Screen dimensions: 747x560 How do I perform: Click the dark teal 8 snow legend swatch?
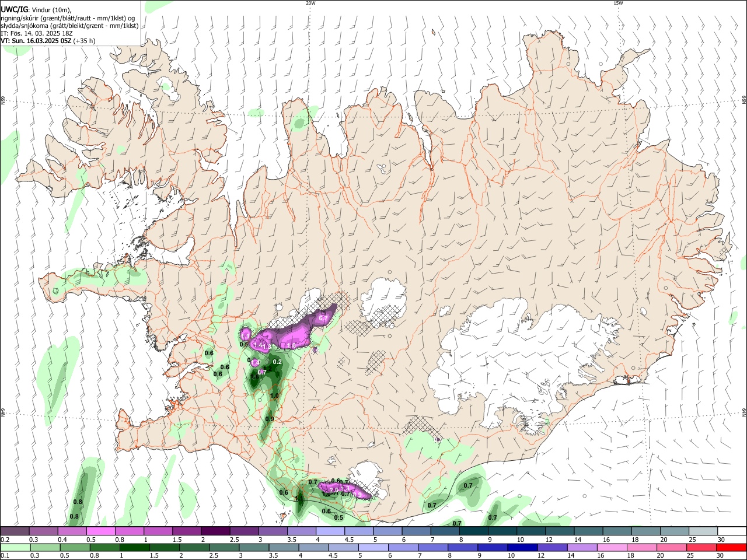pos(474,531)
